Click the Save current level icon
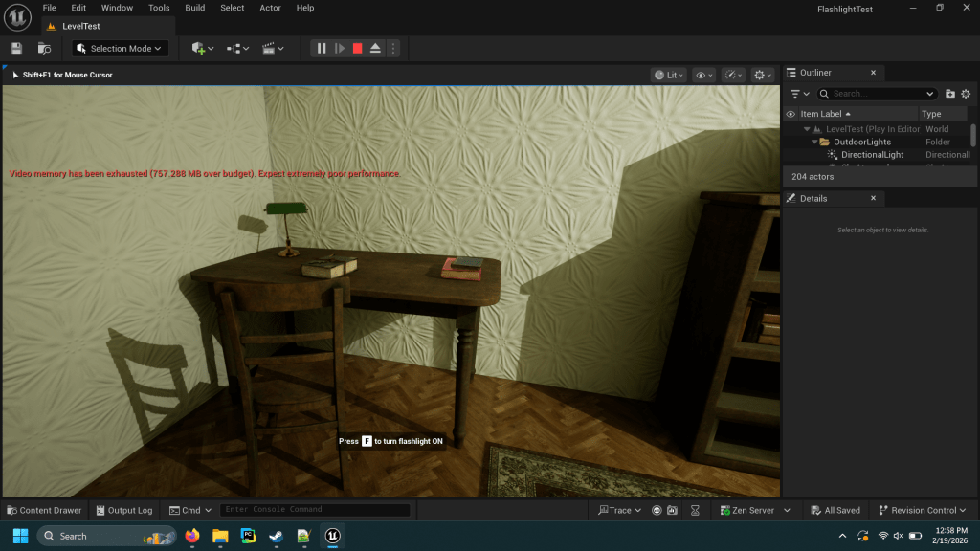 coord(16,48)
